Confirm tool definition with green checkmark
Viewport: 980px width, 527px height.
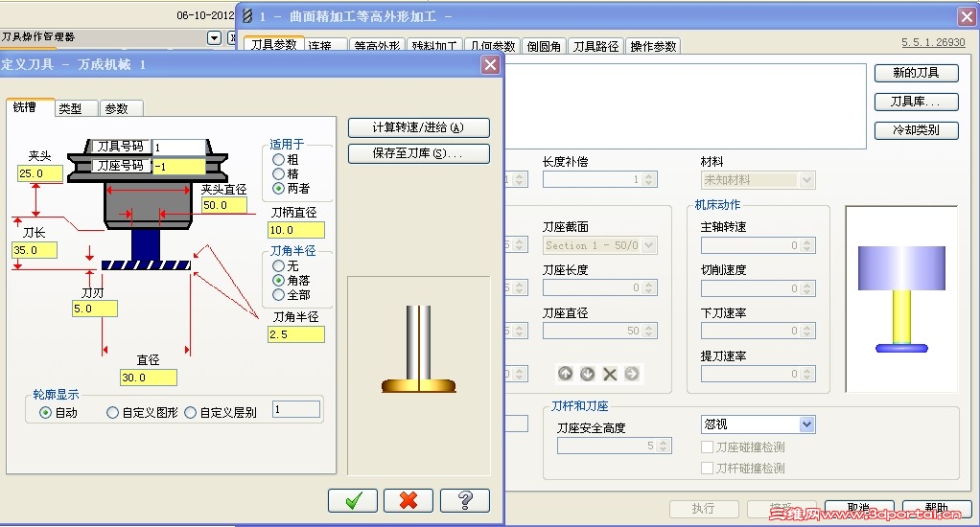tap(353, 500)
